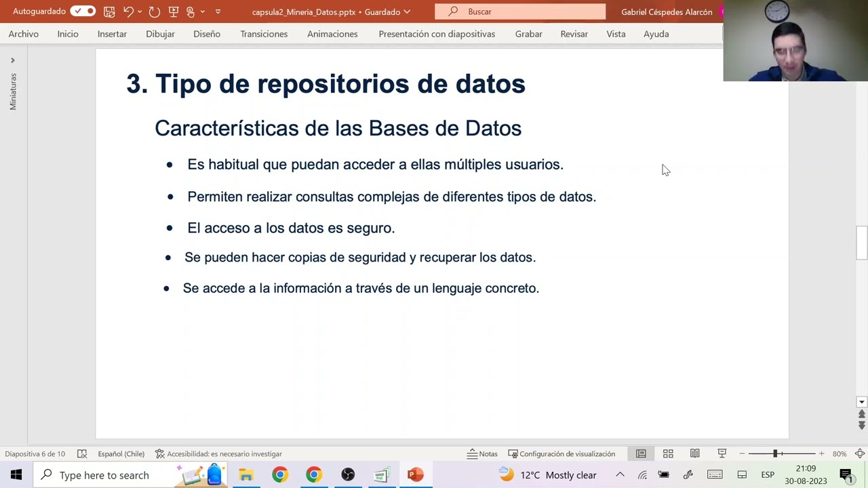This screenshot has height=488, width=868.
Task: Open the undo history dropdown arrow
Action: (x=140, y=12)
